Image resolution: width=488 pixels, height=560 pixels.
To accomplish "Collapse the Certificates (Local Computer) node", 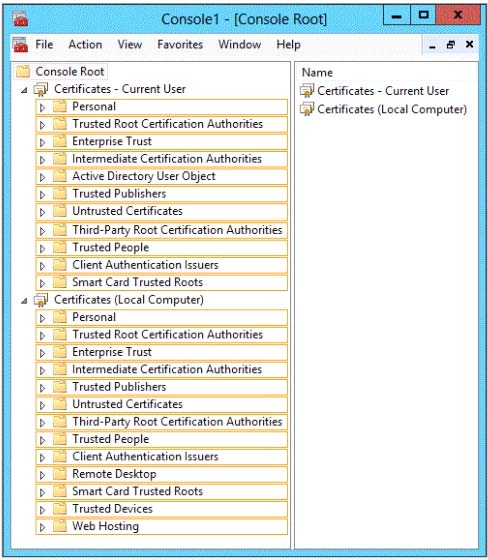I will [x=24, y=301].
